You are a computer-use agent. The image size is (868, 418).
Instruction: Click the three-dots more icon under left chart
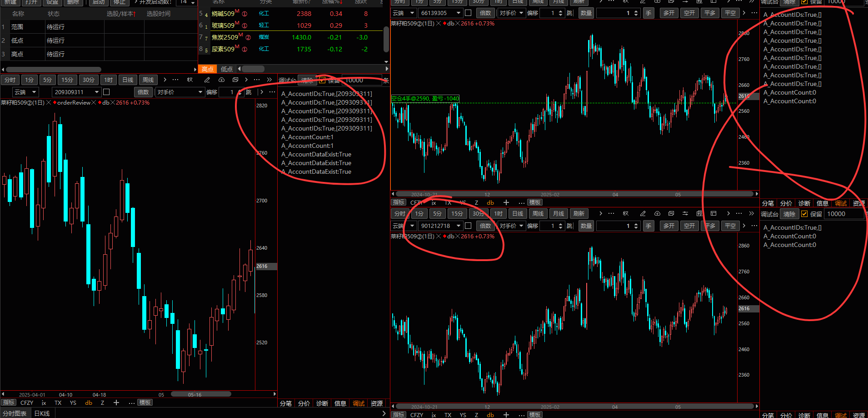point(132,403)
